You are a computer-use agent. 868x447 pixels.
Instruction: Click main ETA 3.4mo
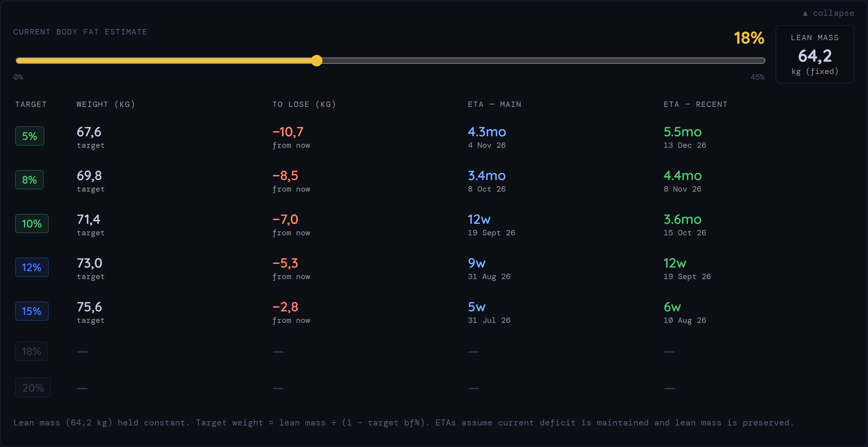pyautogui.click(x=487, y=176)
